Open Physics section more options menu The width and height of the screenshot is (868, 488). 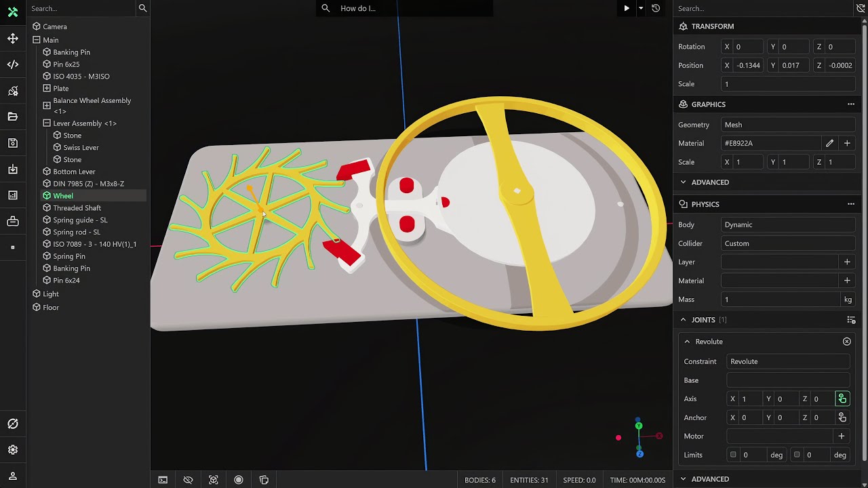point(850,204)
